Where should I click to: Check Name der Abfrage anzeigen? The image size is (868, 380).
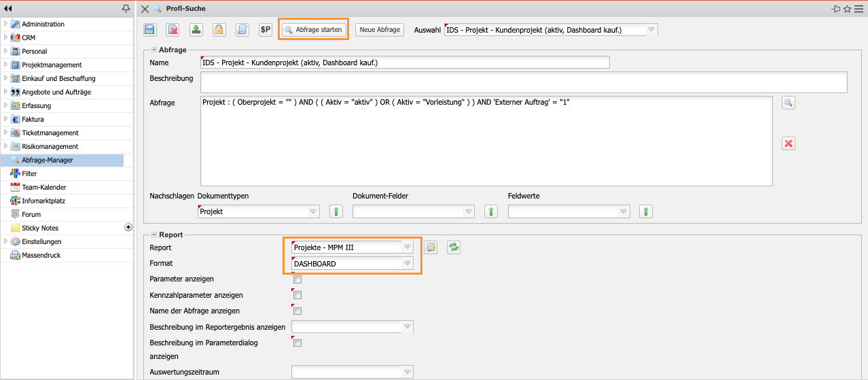click(297, 311)
